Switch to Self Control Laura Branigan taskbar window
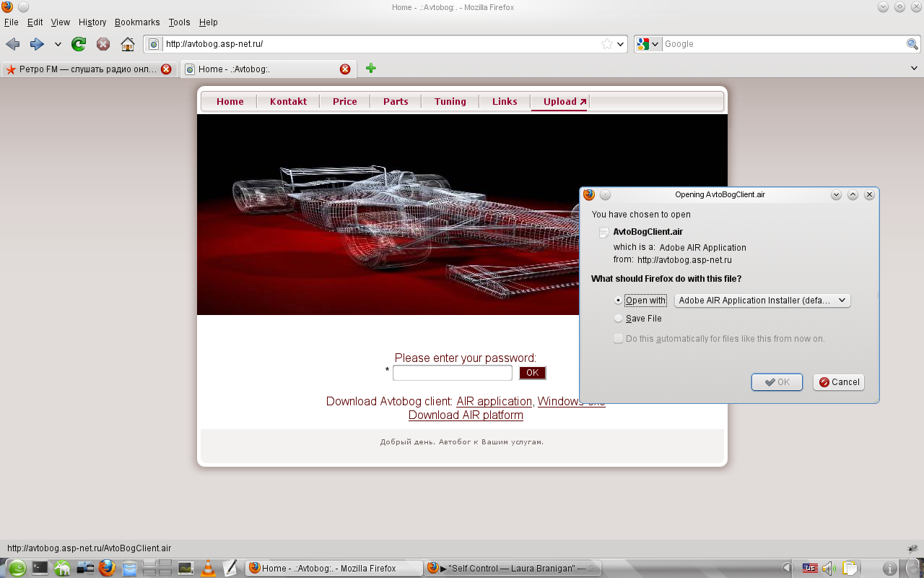Screen dimensions: 924x578 [x=513, y=569]
